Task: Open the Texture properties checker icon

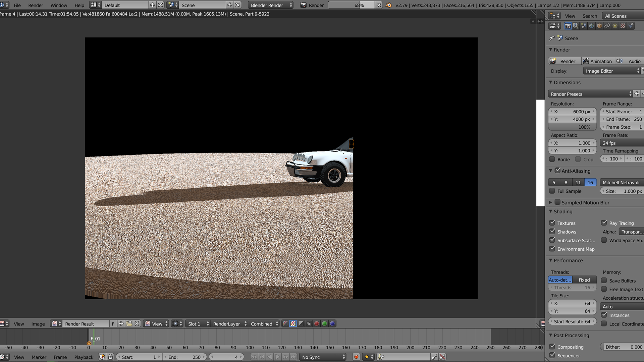Action: click(623, 26)
